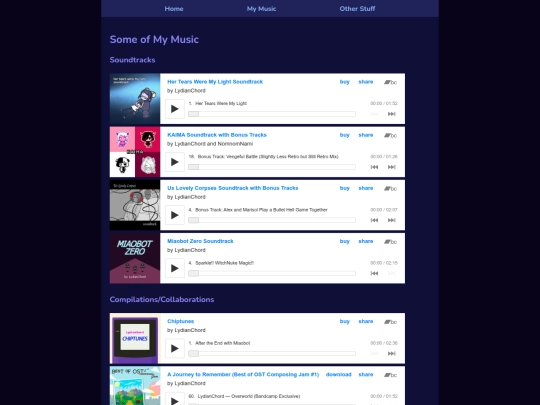Open Bandcamp logo on Journey to Remember player
Image resolution: width=540 pixels, height=405 pixels.
coord(391,375)
